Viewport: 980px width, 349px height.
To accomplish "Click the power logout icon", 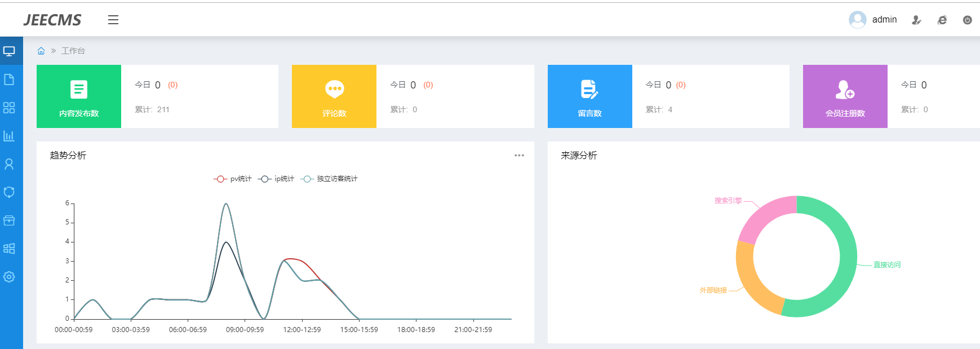I will (x=967, y=20).
